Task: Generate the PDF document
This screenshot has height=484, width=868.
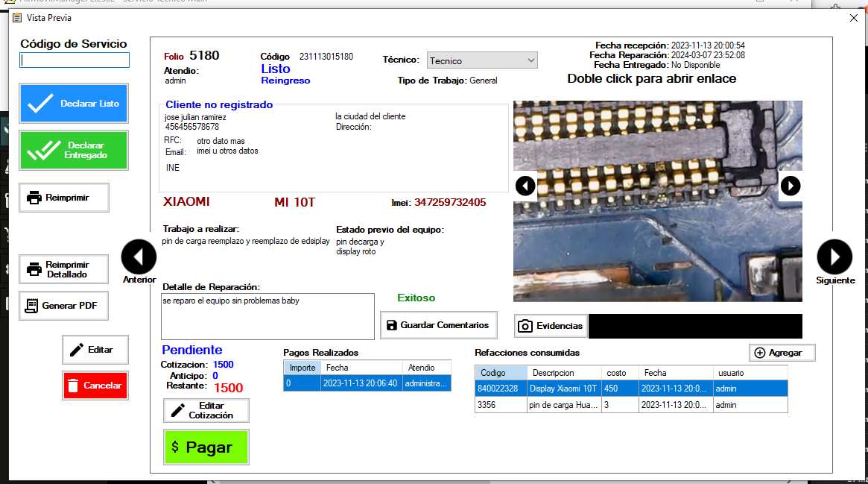Action: tap(63, 306)
